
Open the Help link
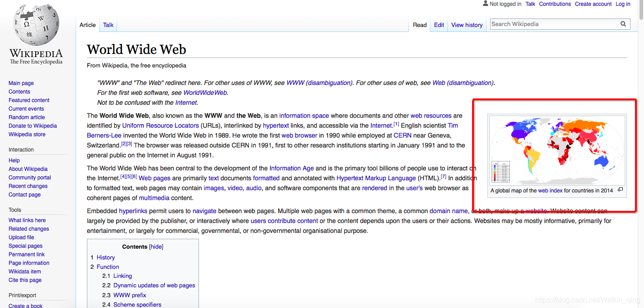click(x=14, y=161)
